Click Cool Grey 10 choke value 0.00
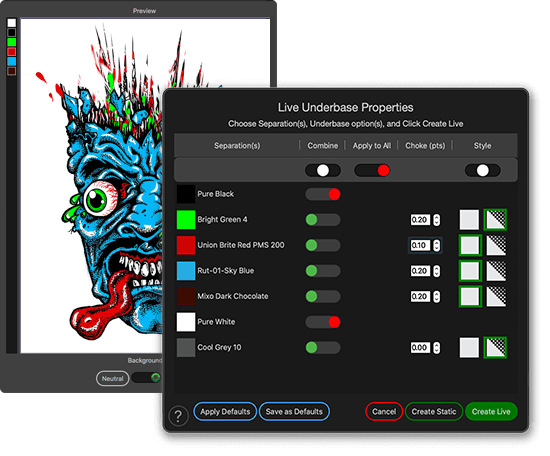This screenshot has width=550, height=456. [x=420, y=348]
